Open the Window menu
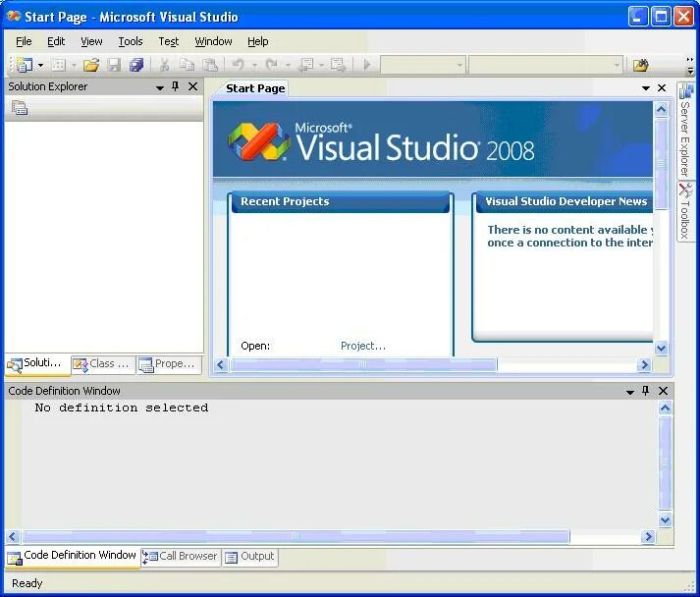The height and width of the screenshot is (597, 700). pos(213,41)
